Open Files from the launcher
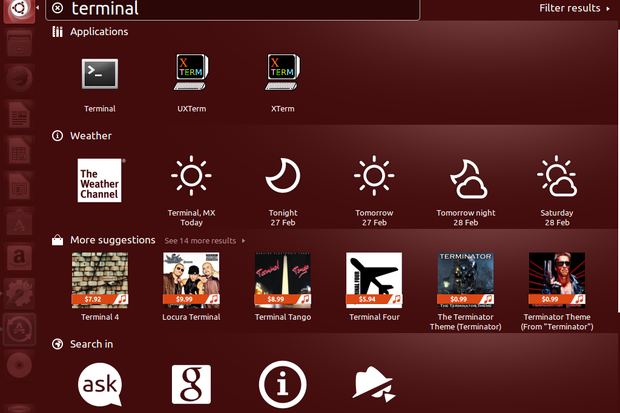 coord(19,44)
